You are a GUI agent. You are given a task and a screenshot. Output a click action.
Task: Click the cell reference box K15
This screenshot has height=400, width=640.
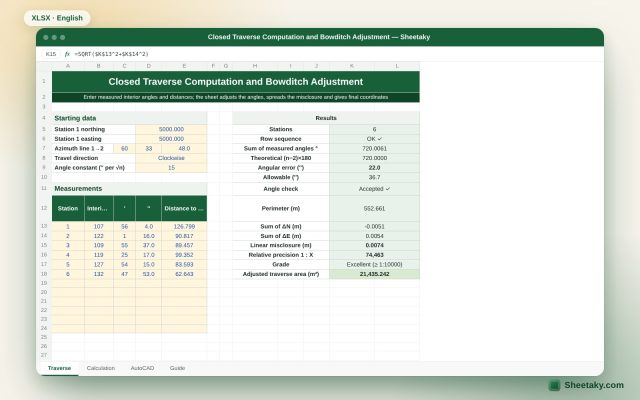coord(51,54)
